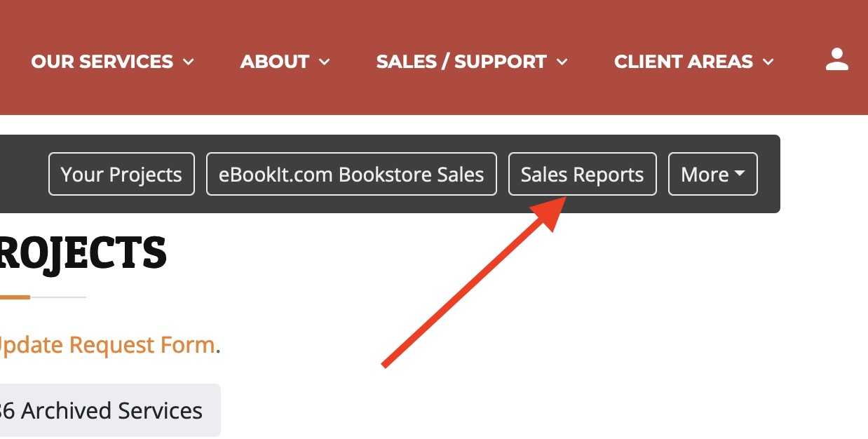
Task: Click orange accent underline below heading
Action: click(x=15, y=297)
